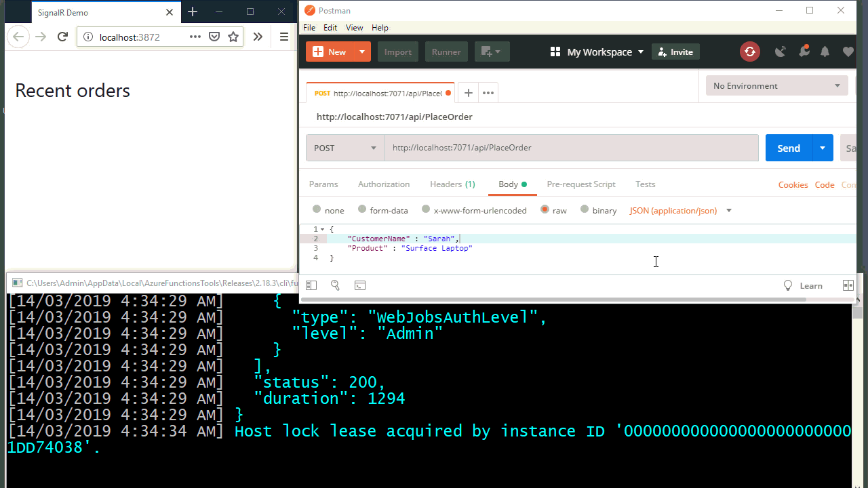Open Postman notifications bell
The height and width of the screenshot is (488, 868).
pyautogui.click(x=825, y=52)
